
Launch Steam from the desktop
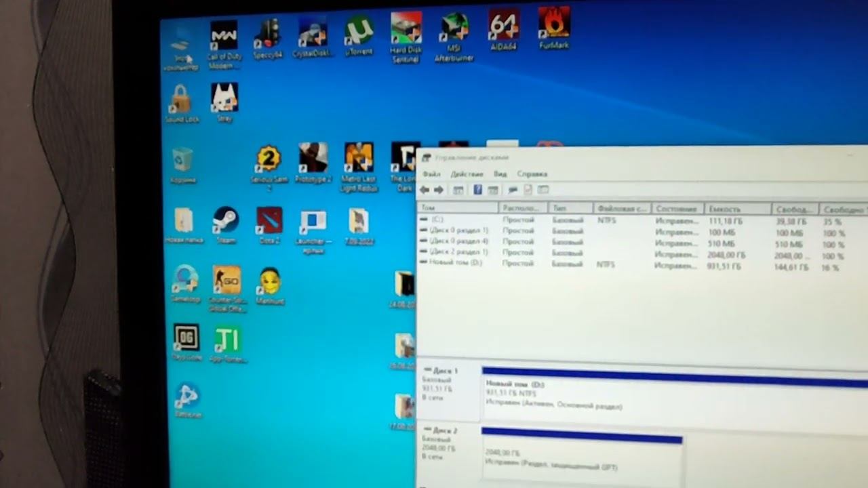(226, 226)
